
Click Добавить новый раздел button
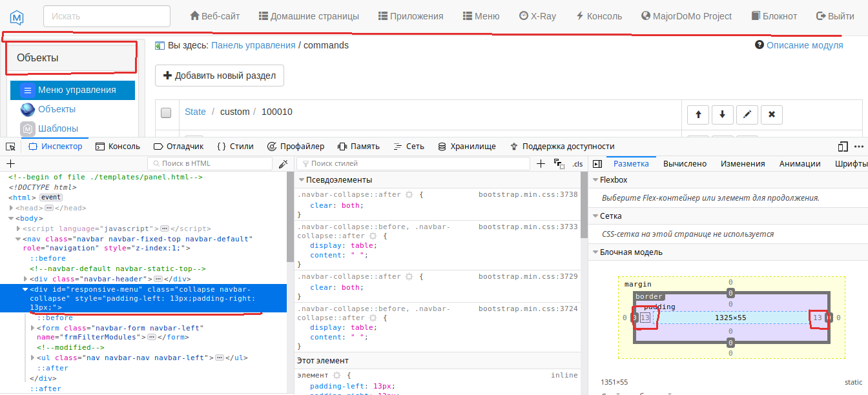(220, 76)
